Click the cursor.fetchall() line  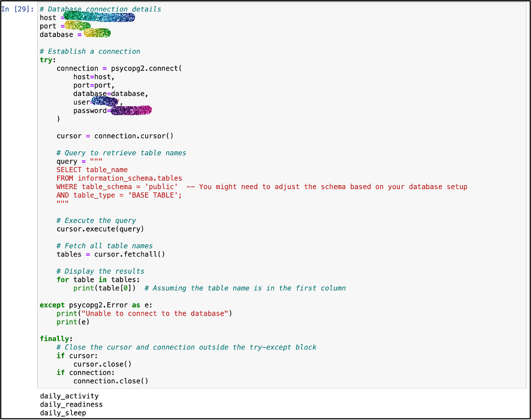111,255
